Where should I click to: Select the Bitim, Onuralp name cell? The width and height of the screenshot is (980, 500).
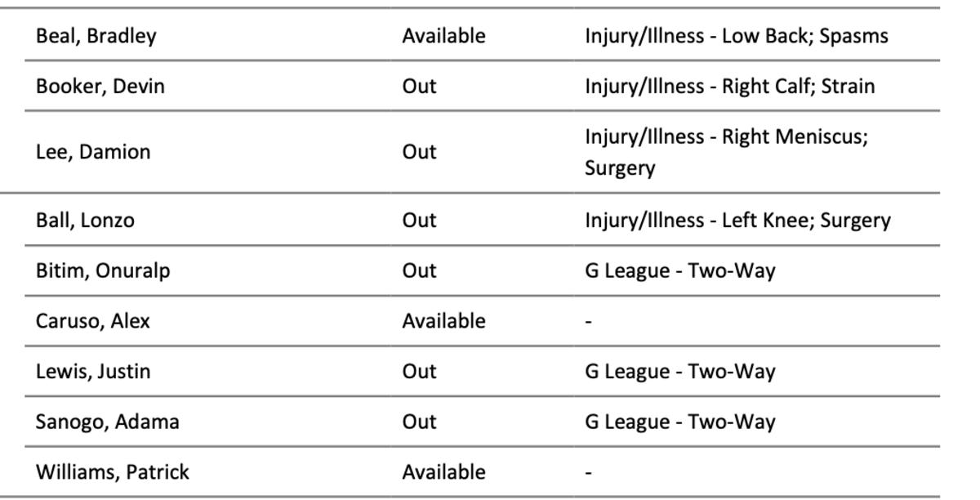(103, 271)
